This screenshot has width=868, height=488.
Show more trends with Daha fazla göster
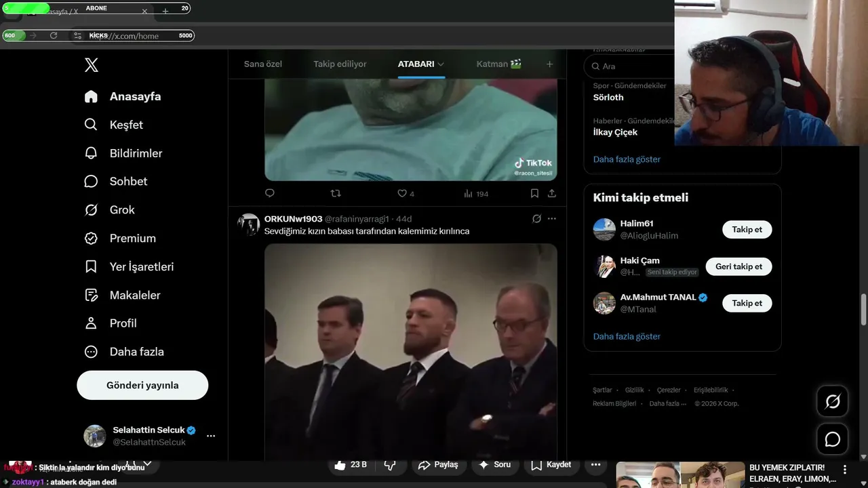[627, 159]
